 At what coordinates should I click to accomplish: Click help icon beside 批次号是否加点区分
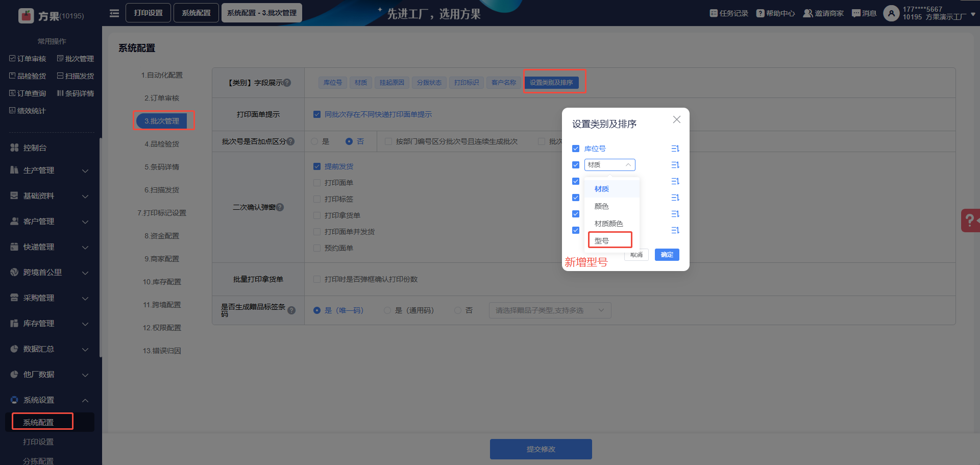[290, 141]
